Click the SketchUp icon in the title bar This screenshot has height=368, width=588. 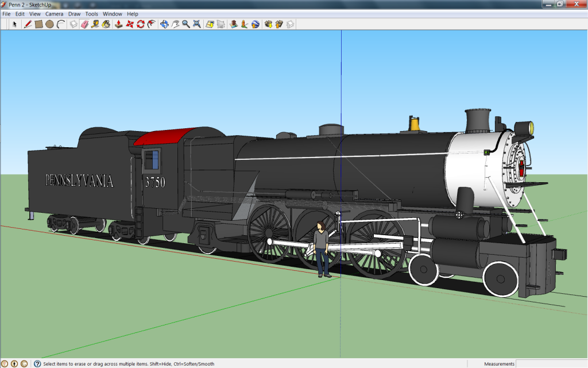coord(4,5)
